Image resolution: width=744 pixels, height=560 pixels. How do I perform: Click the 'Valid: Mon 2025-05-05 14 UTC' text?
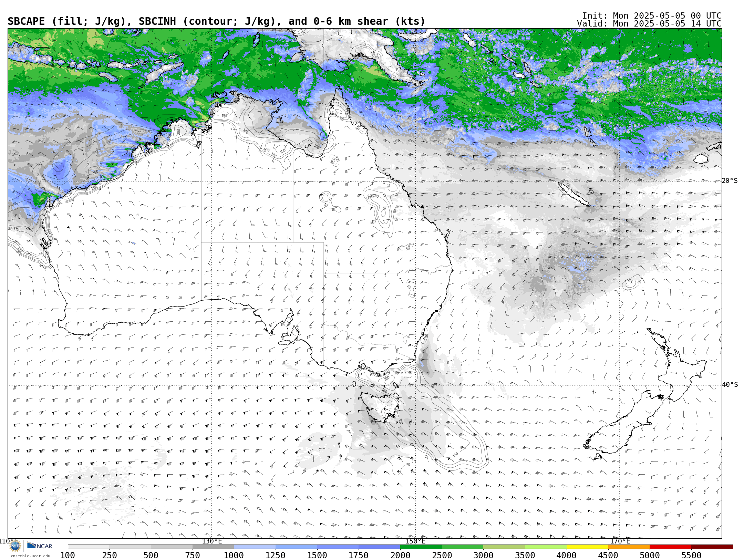(649, 24)
